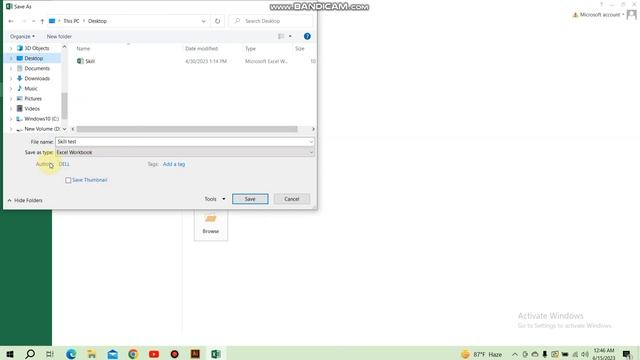The height and width of the screenshot is (360, 640).
Task: Open Mail app from taskbar
Action: pos(113,354)
